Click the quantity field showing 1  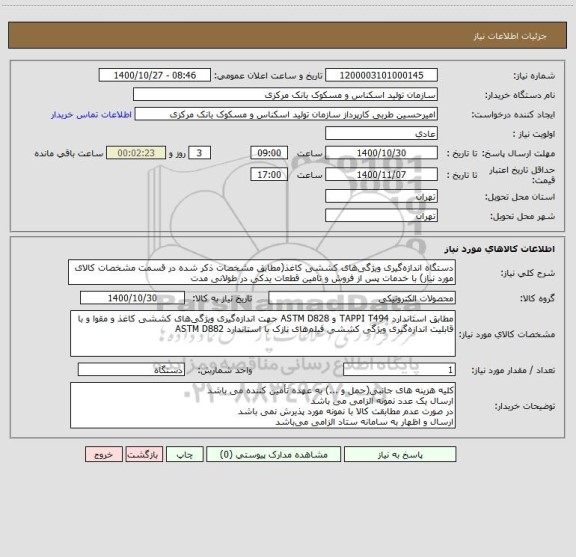pyautogui.click(x=399, y=370)
